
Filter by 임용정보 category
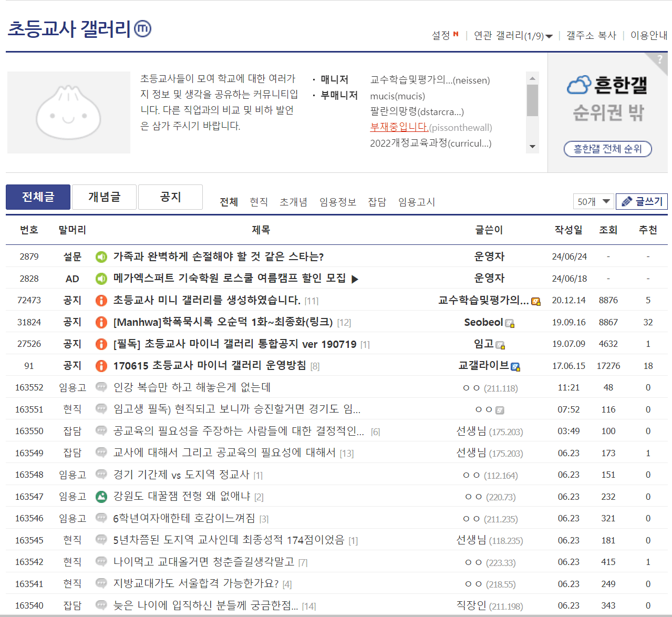(x=337, y=202)
